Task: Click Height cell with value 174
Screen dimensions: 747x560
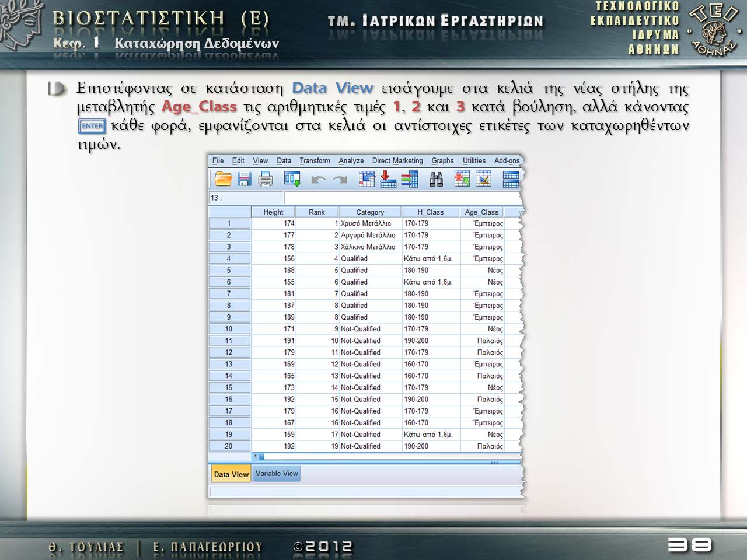Action: [273, 223]
